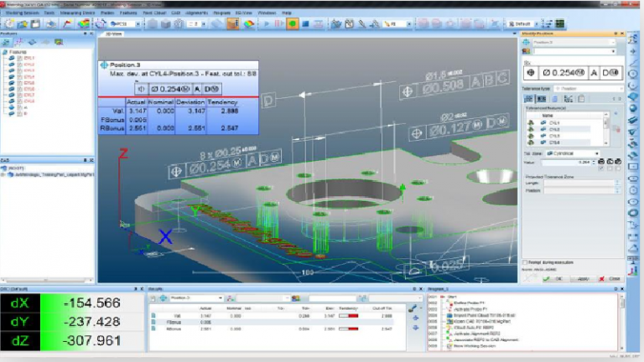This screenshot has height=362, width=644.
Task: Click the blue square stop toolbar icon
Action: pos(305,23)
